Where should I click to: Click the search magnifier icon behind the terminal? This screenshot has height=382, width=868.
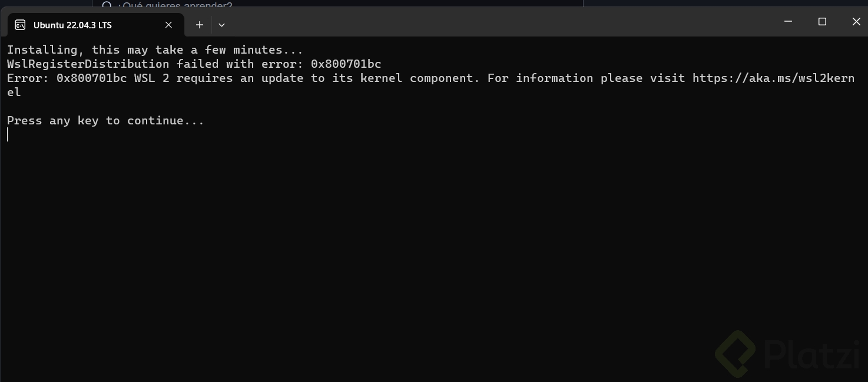pos(107,5)
